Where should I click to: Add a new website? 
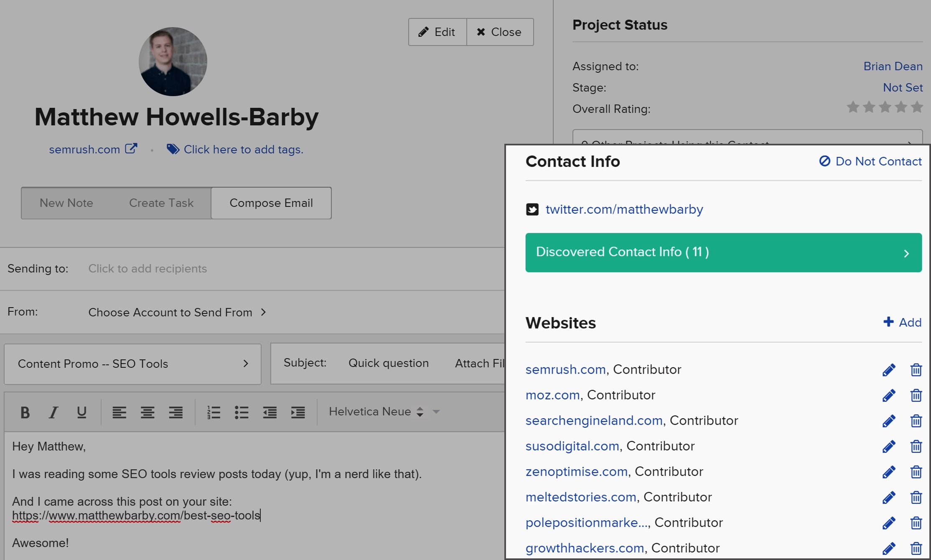tap(903, 322)
